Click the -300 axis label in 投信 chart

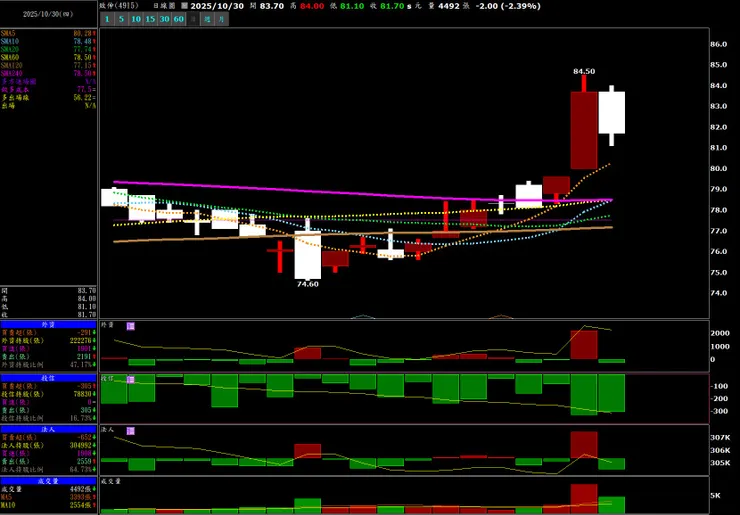pos(719,411)
